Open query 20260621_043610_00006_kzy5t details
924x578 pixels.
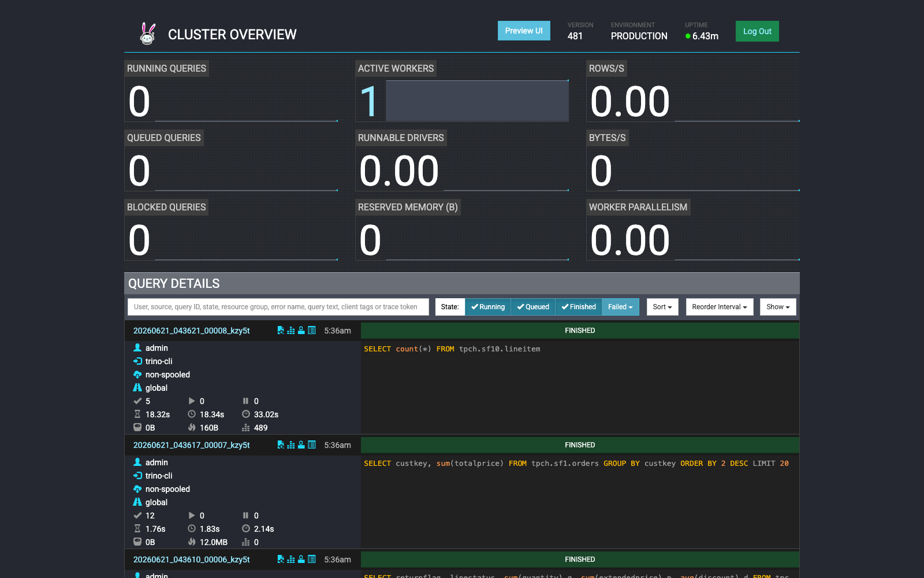(192, 560)
